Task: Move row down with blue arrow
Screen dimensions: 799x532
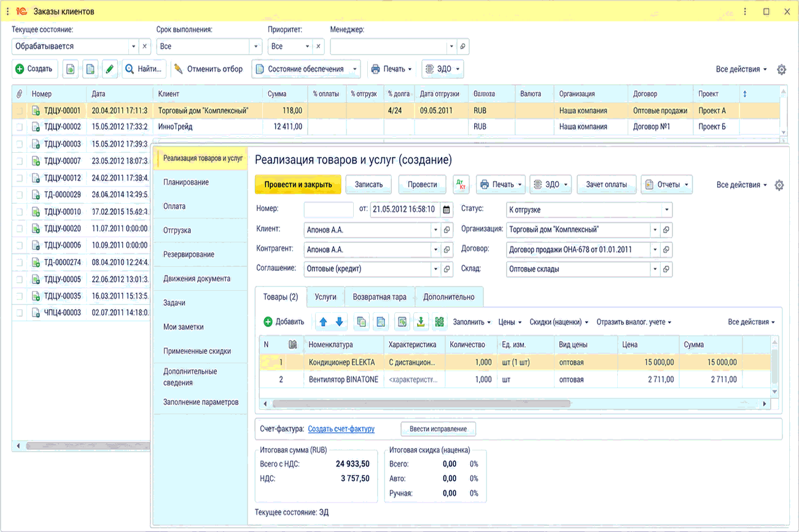Action: click(339, 322)
